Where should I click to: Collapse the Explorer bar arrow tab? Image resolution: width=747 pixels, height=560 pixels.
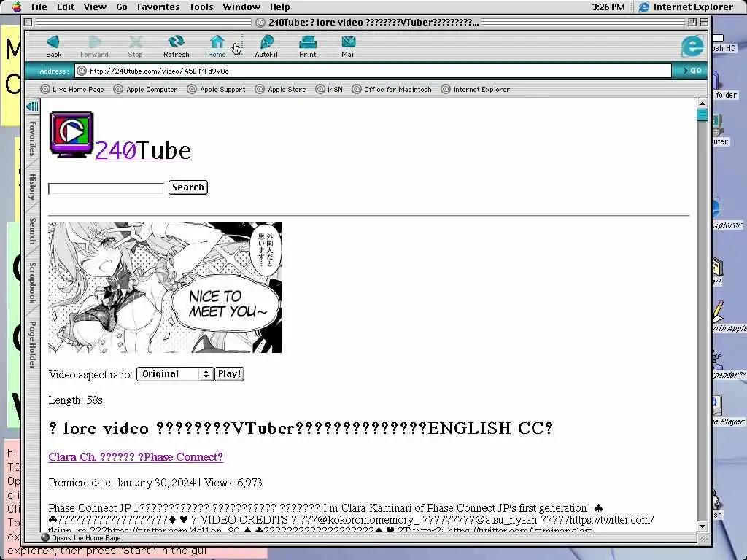point(32,106)
